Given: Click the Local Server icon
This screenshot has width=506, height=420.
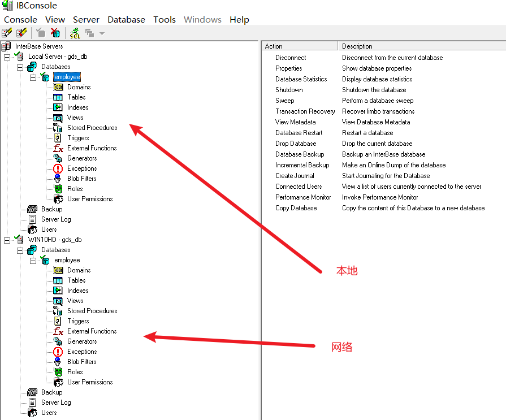Looking at the screenshot, I should 19,57.
